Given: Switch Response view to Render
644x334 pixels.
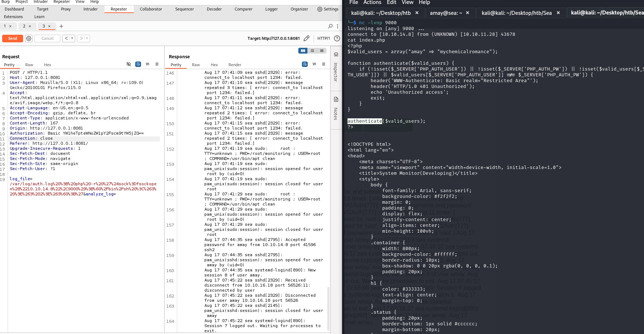Looking at the screenshot, I should tap(235, 65).
